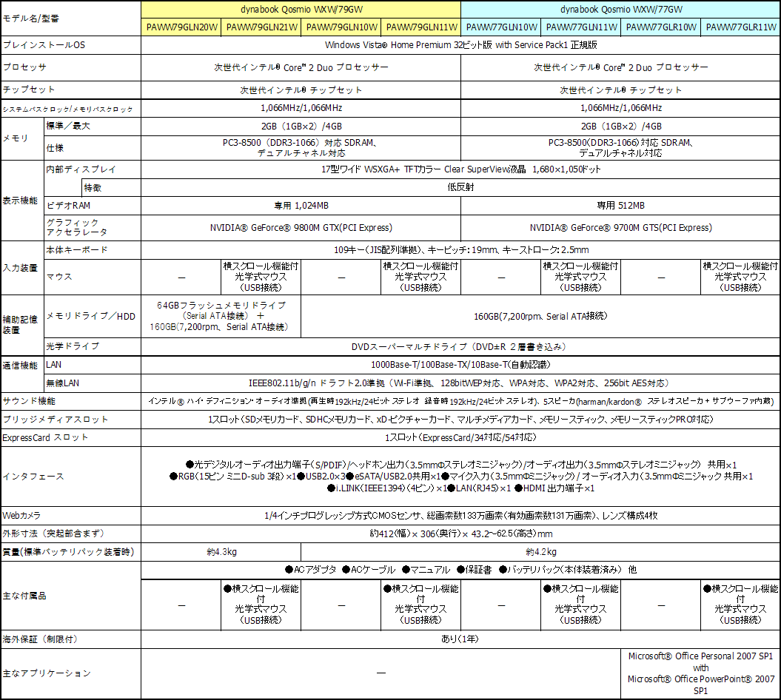Click the DVD super multi drive cell

coord(460,346)
